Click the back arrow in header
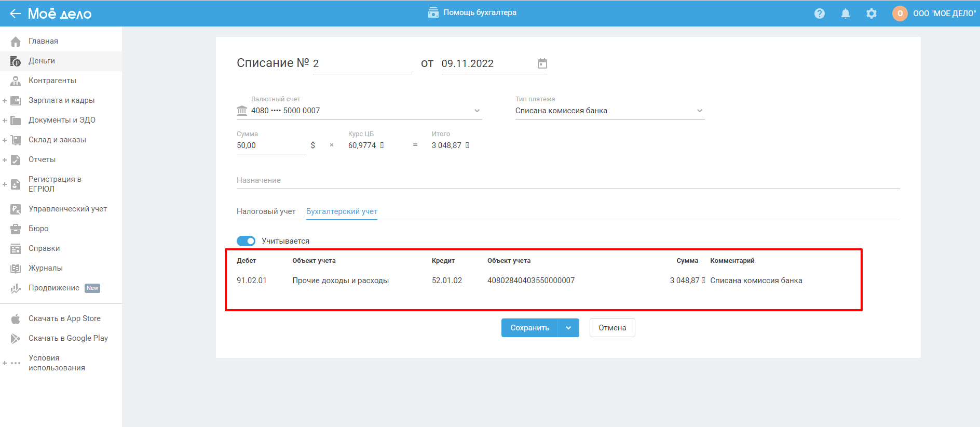Image resolution: width=980 pixels, height=427 pixels. point(15,14)
